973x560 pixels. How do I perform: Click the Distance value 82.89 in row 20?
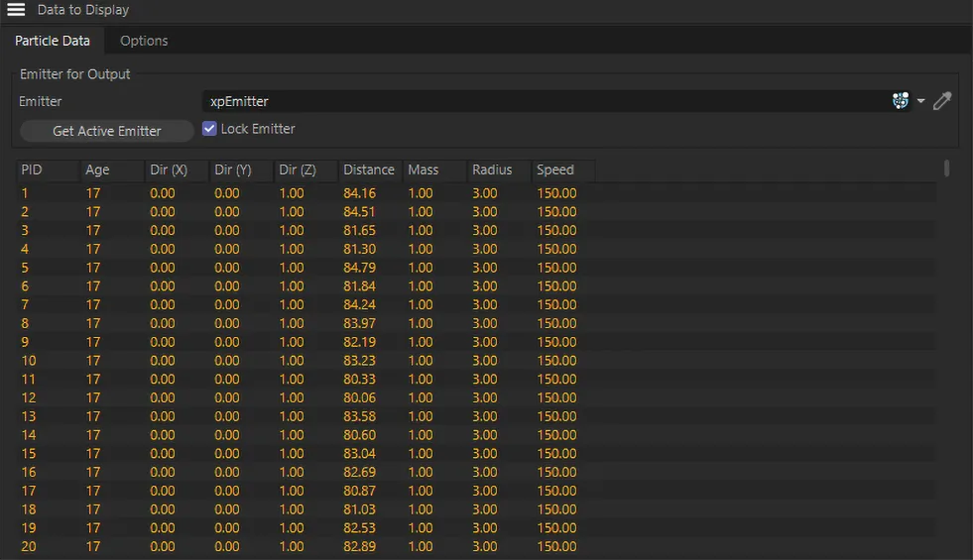coord(360,547)
